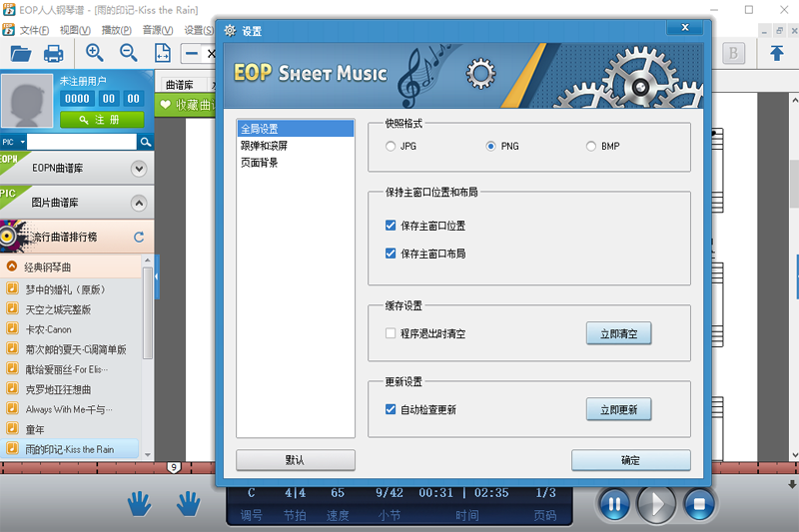This screenshot has width=799, height=532.
Task: Click the 立即清空 button
Action: tap(618, 333)
